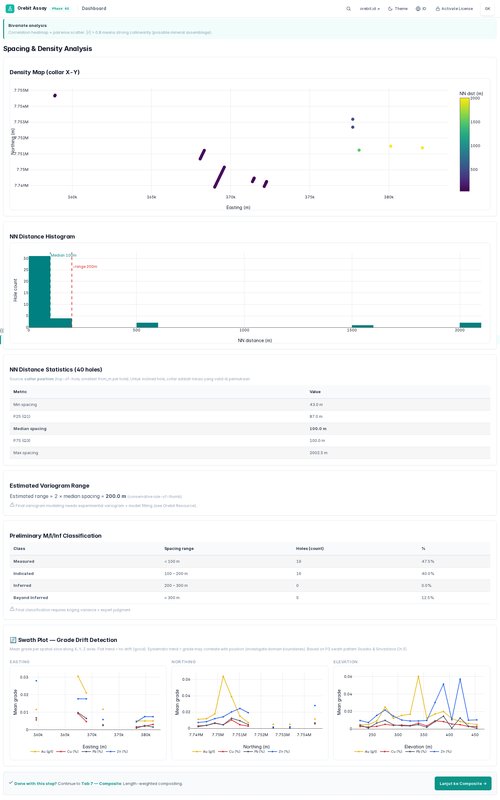This screenshot has height=800, width=500.
Task: Click the Preliminary M/I/Inf Classification heading
Action: (x=56, y=536)
